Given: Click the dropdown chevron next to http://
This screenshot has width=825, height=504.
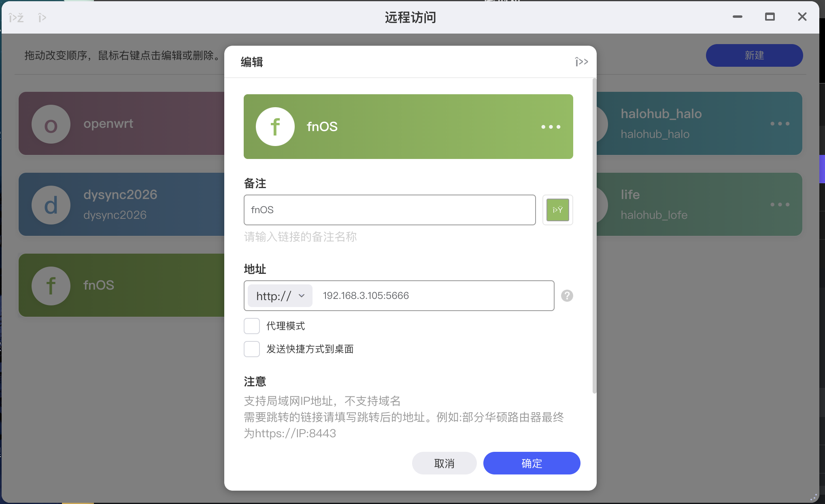Looking at the screenshot, I should 302,296.
